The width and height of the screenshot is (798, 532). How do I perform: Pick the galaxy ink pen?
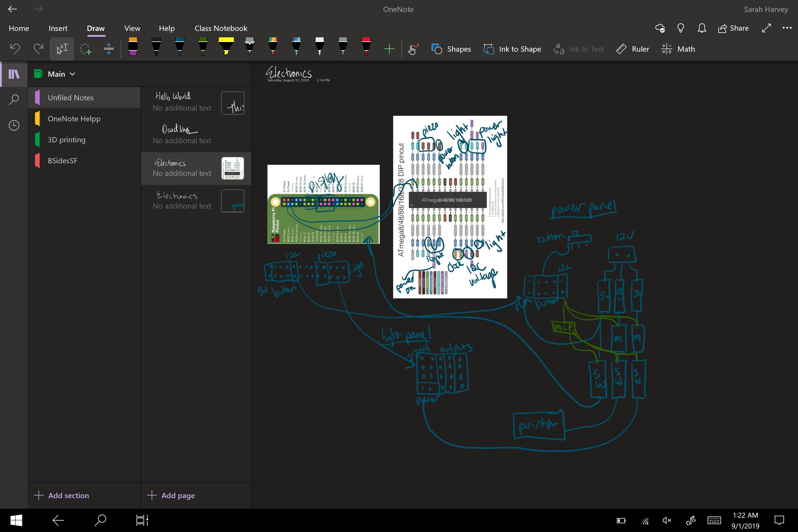(296, 46)
